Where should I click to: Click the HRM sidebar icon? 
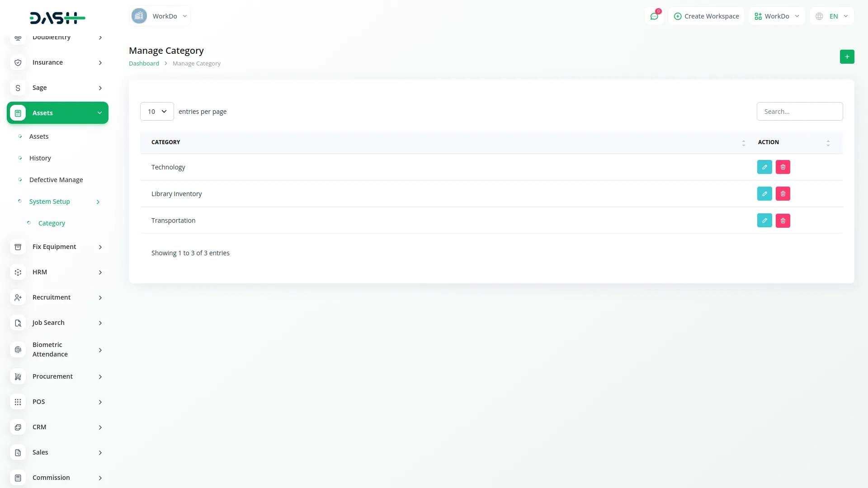click(x=18, y=272)
